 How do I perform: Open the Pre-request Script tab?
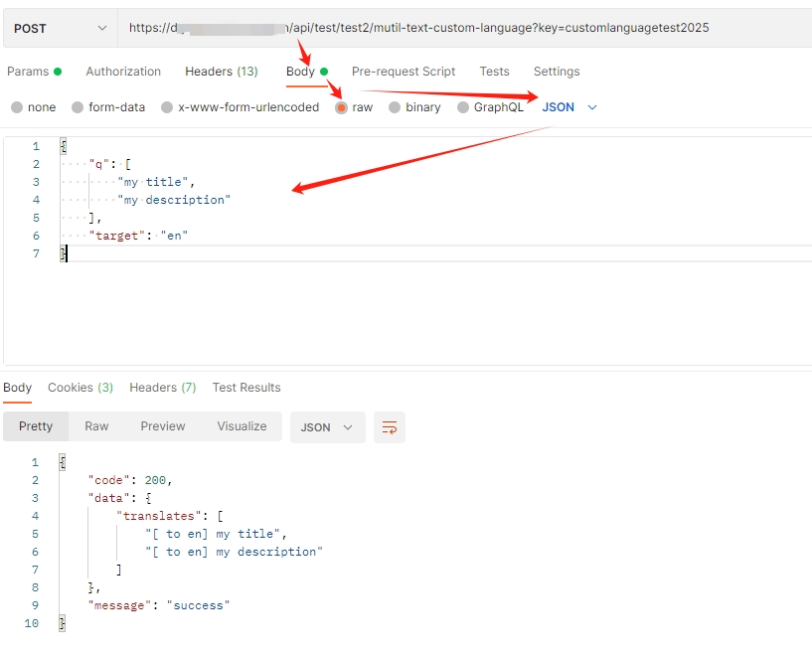click(404, 72)
